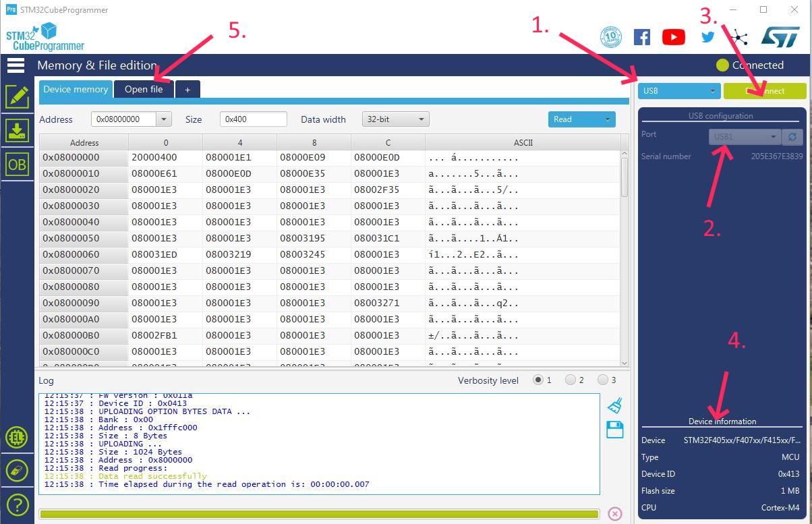This screenshot has width=812, height=524.
Task: Set verbosity level to 2
Action: pyautogui.click(x=571, y=380)
